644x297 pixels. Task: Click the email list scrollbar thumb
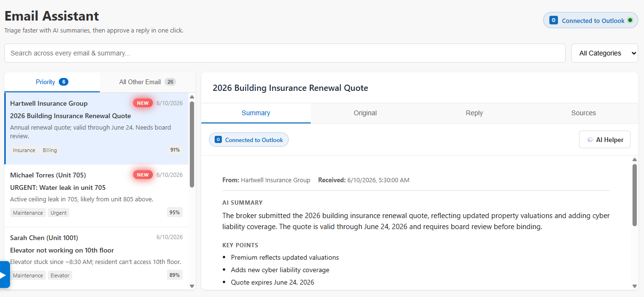tap(192, 143)
